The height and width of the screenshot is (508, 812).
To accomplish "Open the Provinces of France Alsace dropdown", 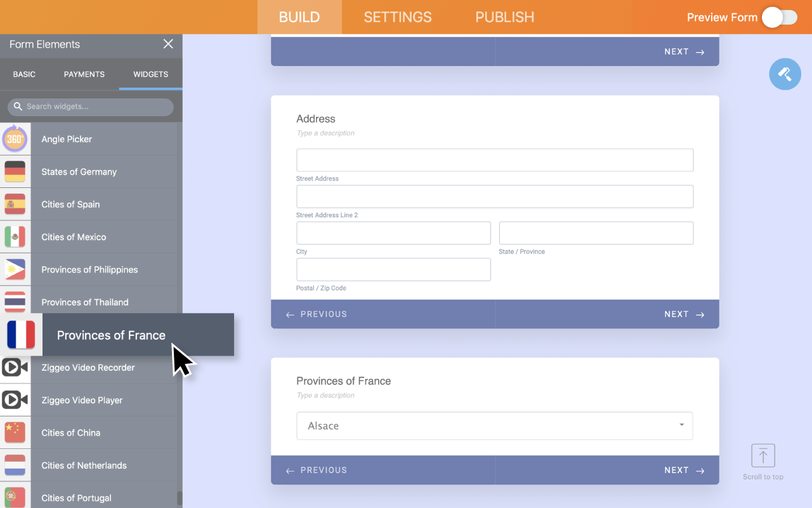I will tap(494, 426).
